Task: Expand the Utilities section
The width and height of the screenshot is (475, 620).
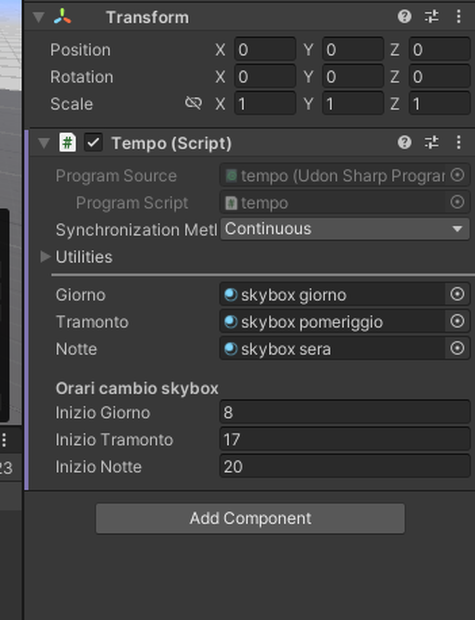Action: (45, 257)
